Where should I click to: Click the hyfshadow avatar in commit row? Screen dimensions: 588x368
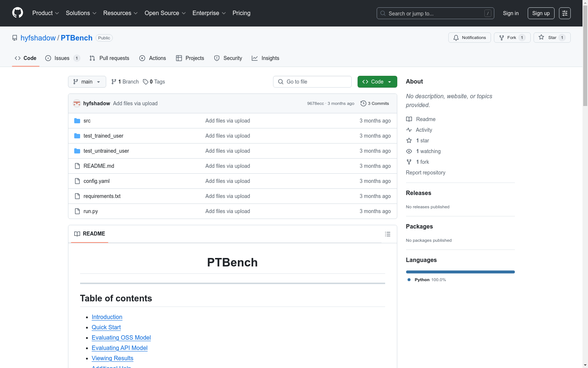77,103
